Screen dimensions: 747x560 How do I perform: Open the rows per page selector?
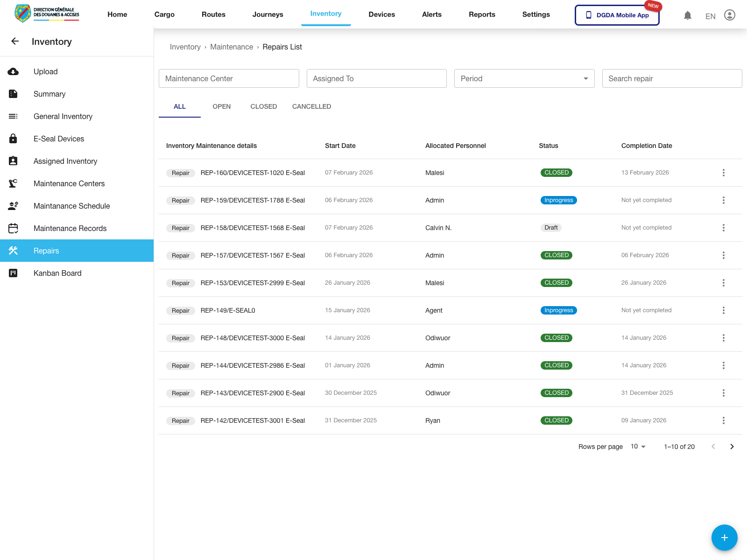638,447
